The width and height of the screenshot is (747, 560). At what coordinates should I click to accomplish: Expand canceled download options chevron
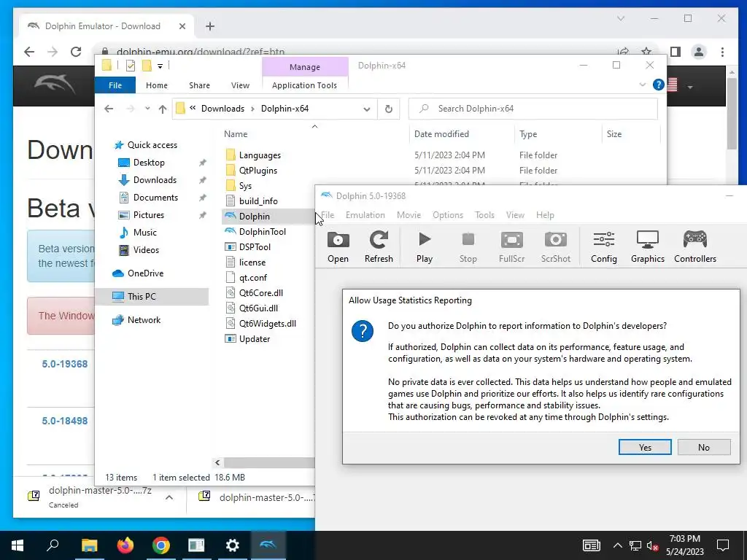tap(169, 497)
